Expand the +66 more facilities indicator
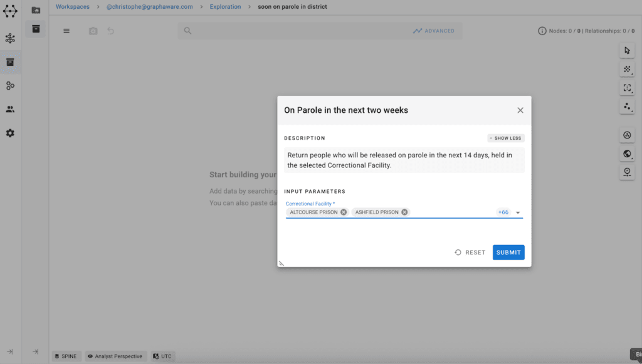This screenshot has width=642, height=364. click(503, 212)
